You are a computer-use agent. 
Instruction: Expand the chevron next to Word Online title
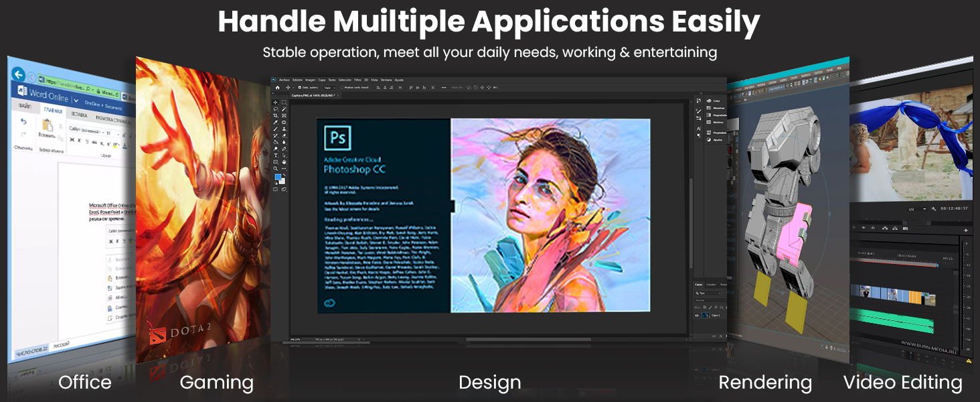pos(76,100)
